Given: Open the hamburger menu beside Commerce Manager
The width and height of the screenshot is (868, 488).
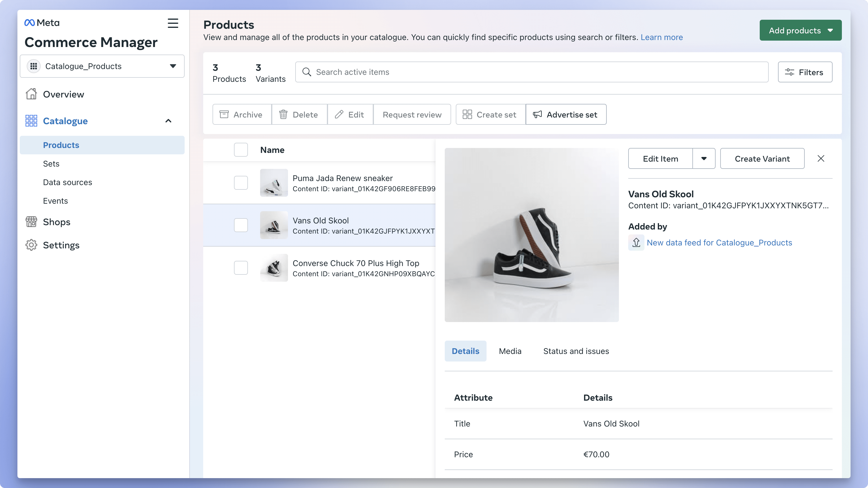Looking at the screenshot, I should 173,23.
